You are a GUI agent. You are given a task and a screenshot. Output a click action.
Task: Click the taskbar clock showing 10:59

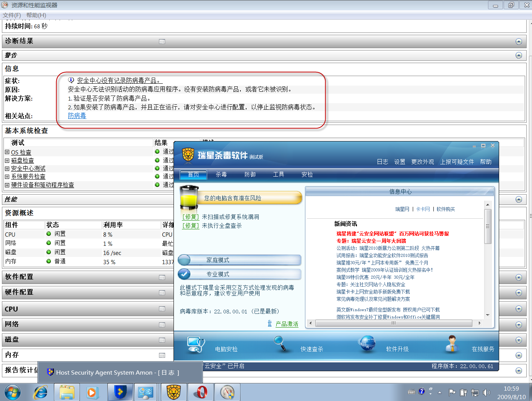(511, 388)
